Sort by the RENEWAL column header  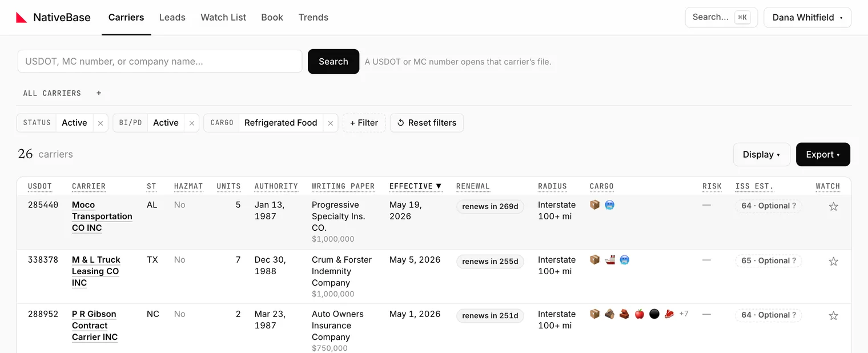coord(473,186)
